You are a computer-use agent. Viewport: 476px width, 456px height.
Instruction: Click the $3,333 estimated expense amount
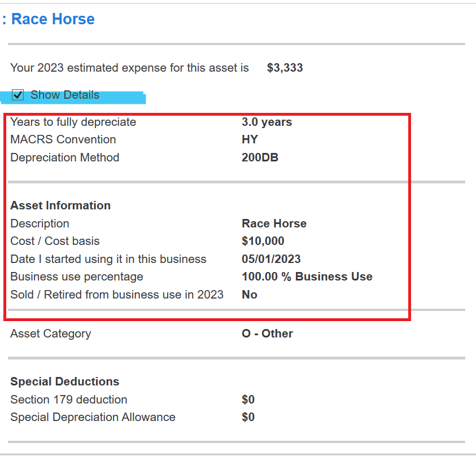[x=285, y=68]
